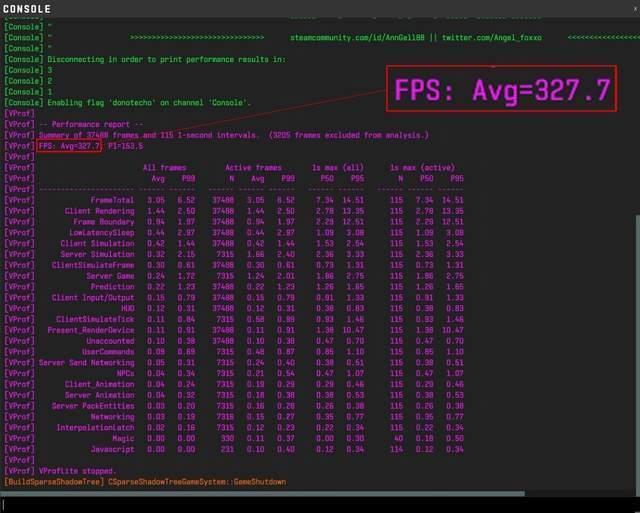Click the active-frames count 231 in the Javascript row

click(227, 449)
